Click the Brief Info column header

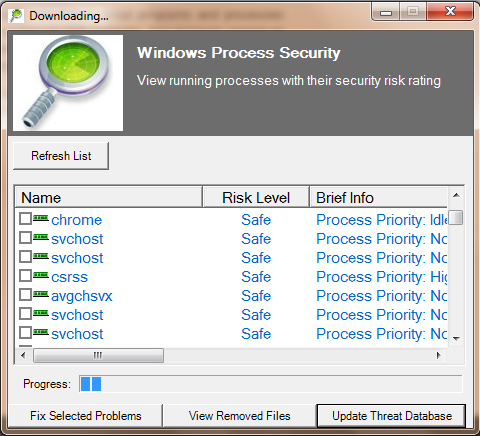tap(379, 198)
